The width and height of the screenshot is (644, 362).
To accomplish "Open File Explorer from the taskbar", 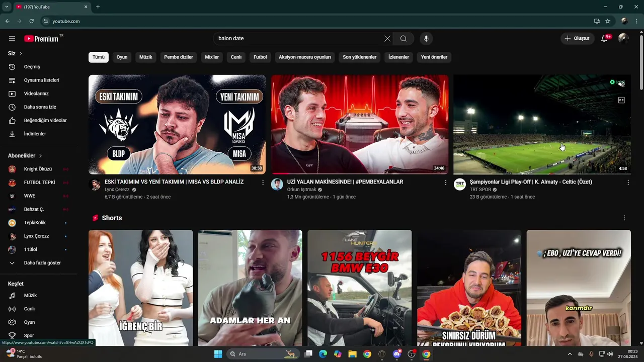I will click(352, 354).
